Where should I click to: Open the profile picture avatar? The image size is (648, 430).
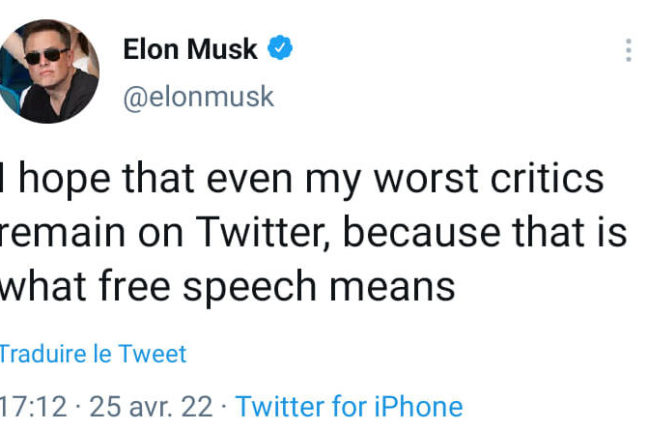tap(49, 71)
